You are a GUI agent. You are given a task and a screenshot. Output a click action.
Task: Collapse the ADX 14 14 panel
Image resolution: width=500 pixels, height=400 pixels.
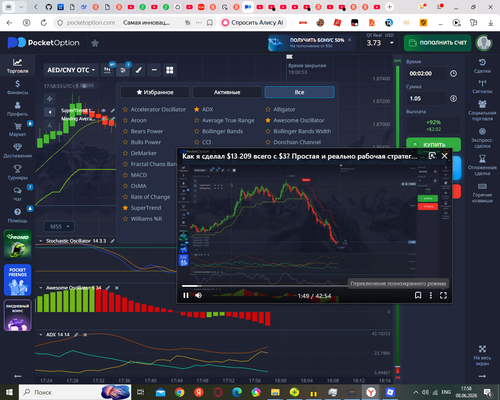point(41,335)
